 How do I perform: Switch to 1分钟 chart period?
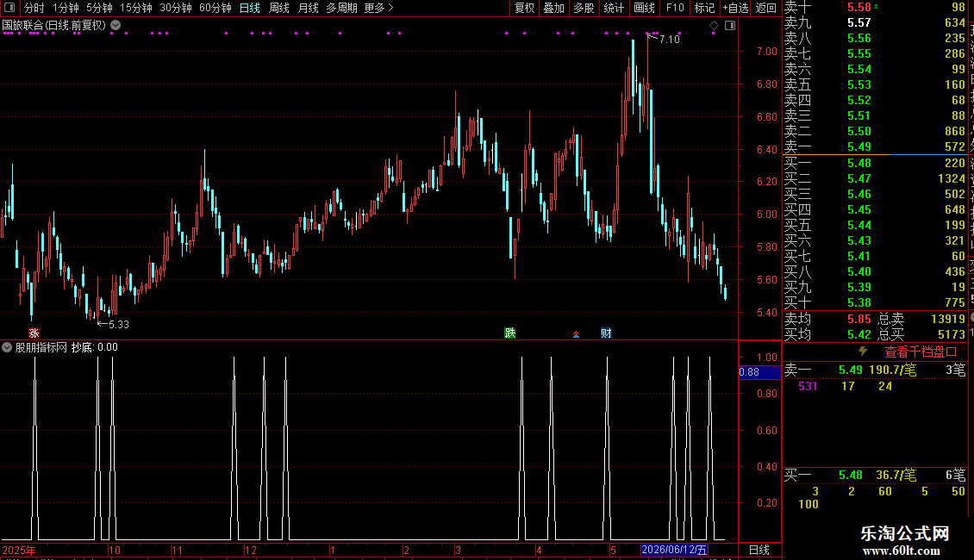pos(66,8)
